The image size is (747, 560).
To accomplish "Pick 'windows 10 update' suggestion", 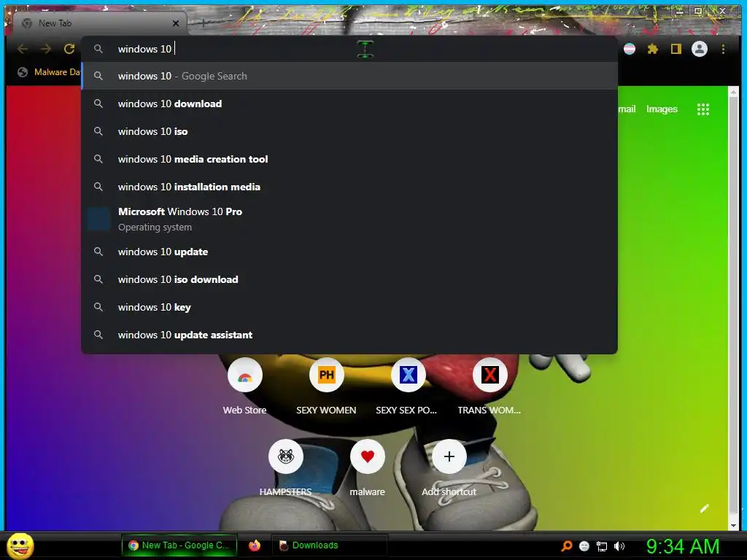I will pos(349,252).
